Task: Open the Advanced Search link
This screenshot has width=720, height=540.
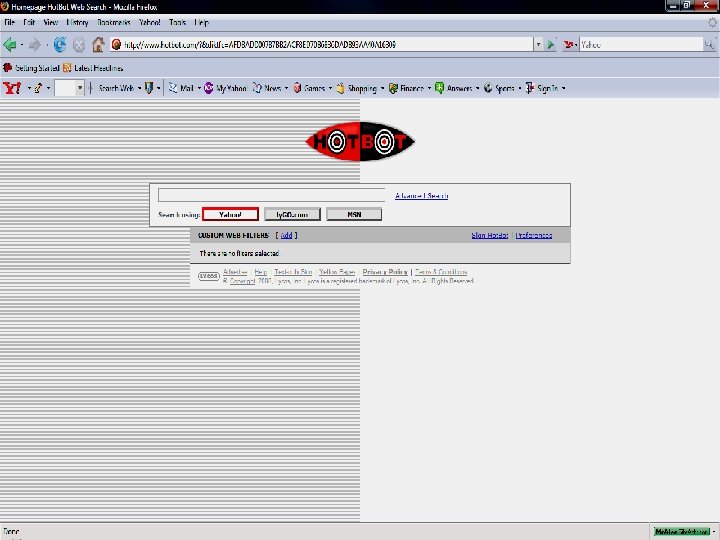Action: pyautogui.click(x=422, y=196)
